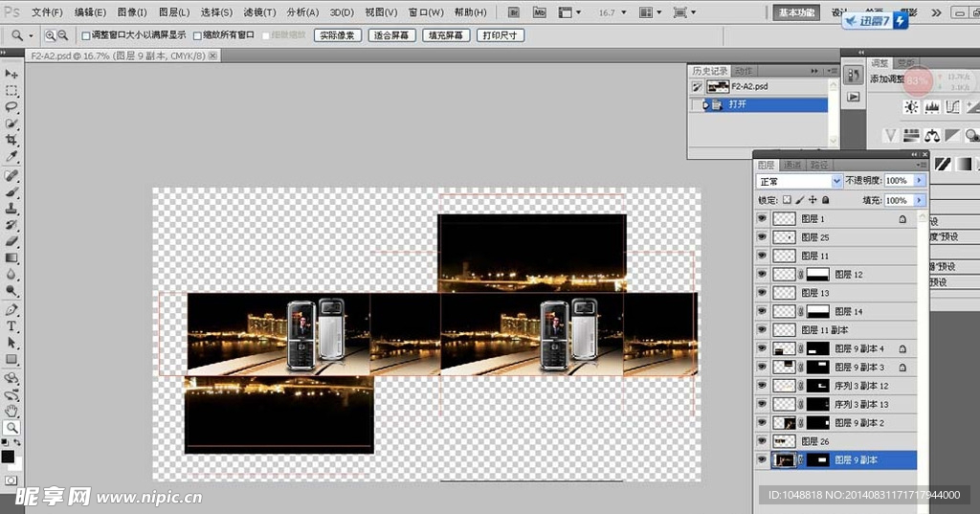
Task: Click the zoom out magnifier icon
Action: pos(63,35)
